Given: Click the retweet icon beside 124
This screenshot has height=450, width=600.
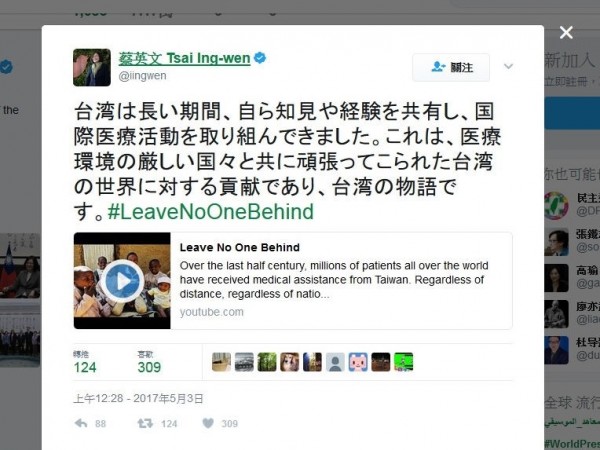Looking at the screenshot, I should [x=145, y=423].
